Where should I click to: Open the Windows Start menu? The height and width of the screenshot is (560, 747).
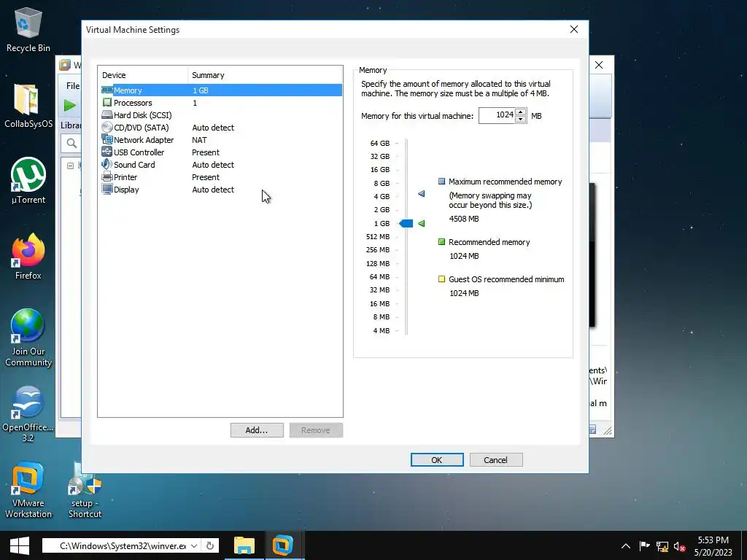(20, 545)
